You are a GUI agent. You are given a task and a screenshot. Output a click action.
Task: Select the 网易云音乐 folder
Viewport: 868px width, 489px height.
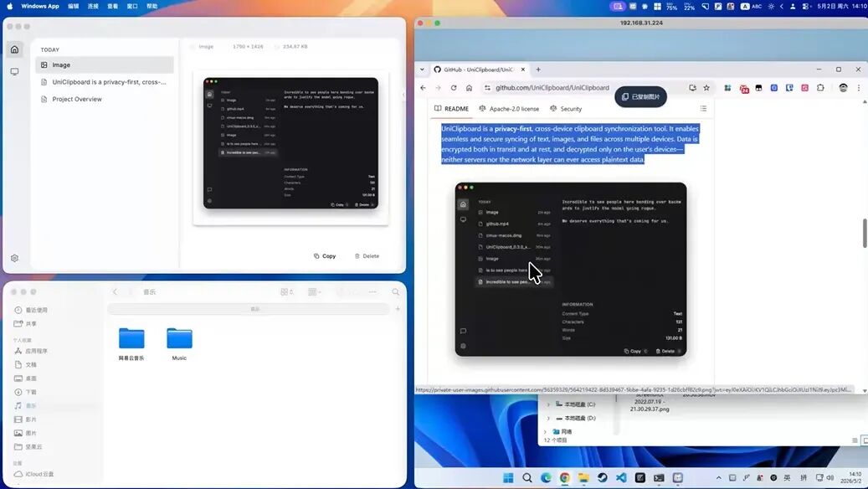coord(131,344)
